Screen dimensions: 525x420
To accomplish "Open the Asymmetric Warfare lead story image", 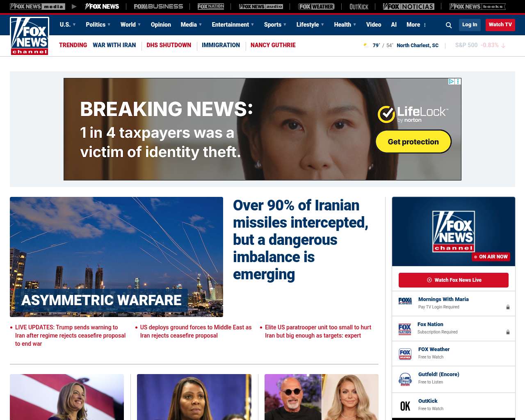I will (116, 257).
